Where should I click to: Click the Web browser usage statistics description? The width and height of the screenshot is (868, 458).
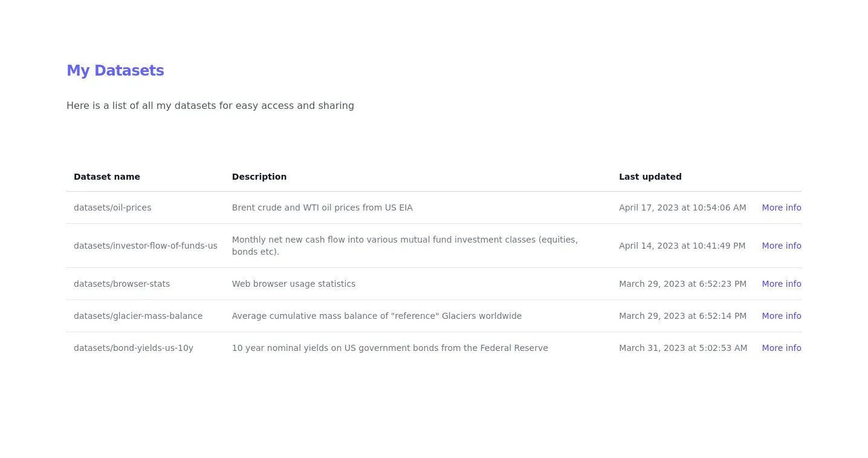(293, 284)
